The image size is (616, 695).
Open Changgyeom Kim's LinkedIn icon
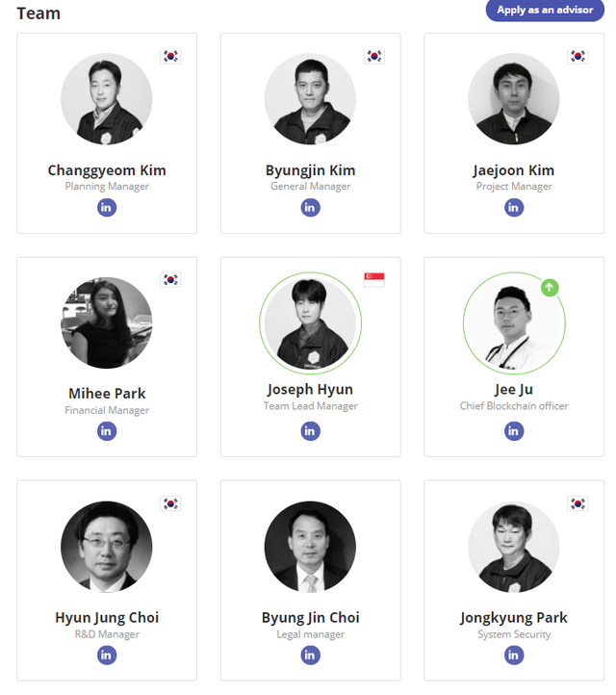click(x=107, y=207)
